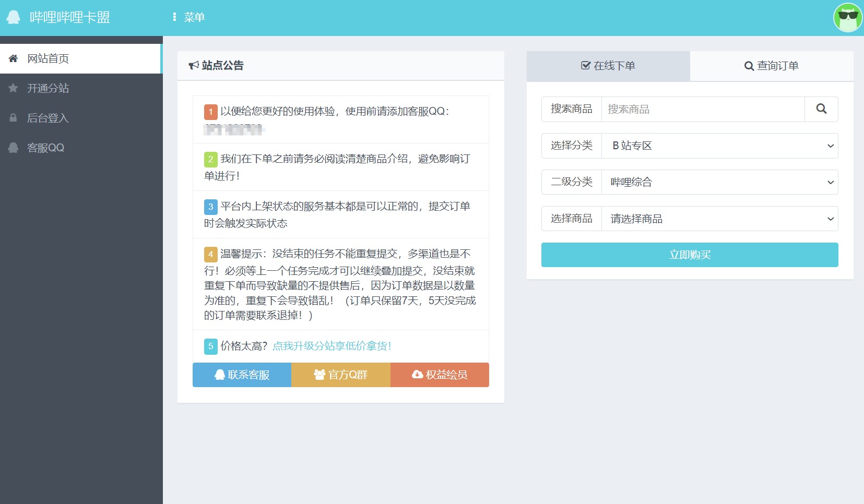Click the 权益绘员 button
Screen dimensions: 864x504
(440, 375)
